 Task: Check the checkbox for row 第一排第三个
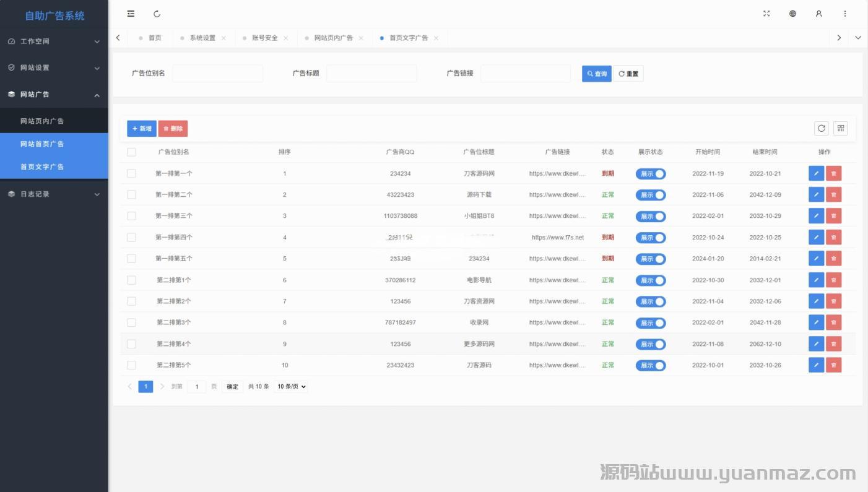[131, 216]
